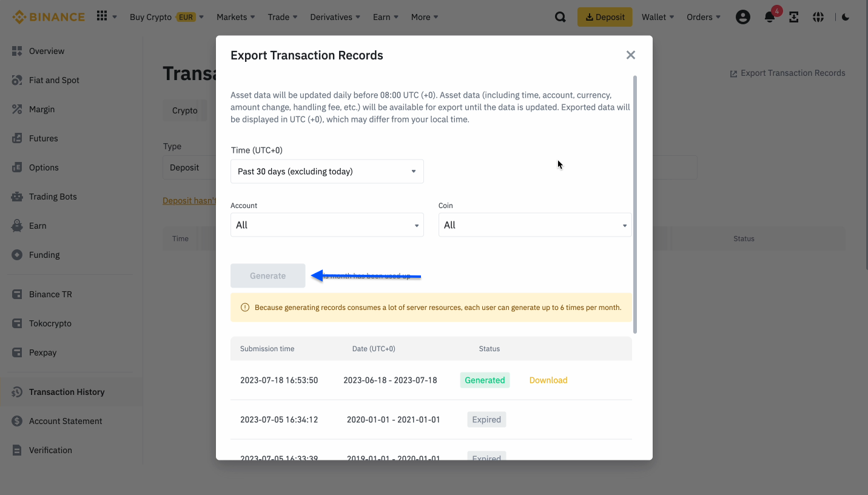Expand the Buy Crypto EUR menu

[167, 17]
